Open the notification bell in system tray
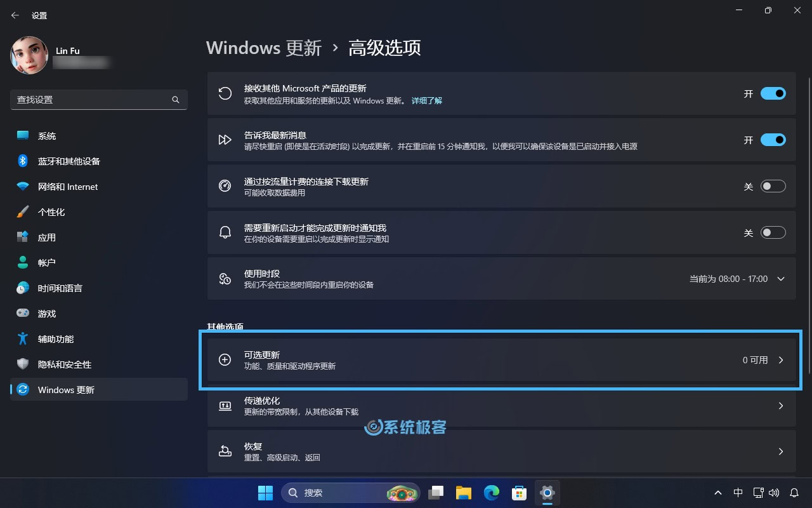 point(794,493)
